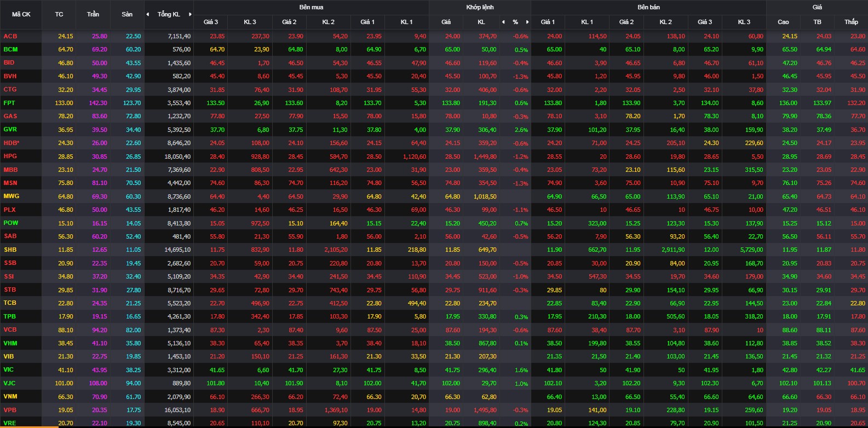Click FPT high price 136.00
This screenshot has height=428, width=868.
click(x=789, y=103)
